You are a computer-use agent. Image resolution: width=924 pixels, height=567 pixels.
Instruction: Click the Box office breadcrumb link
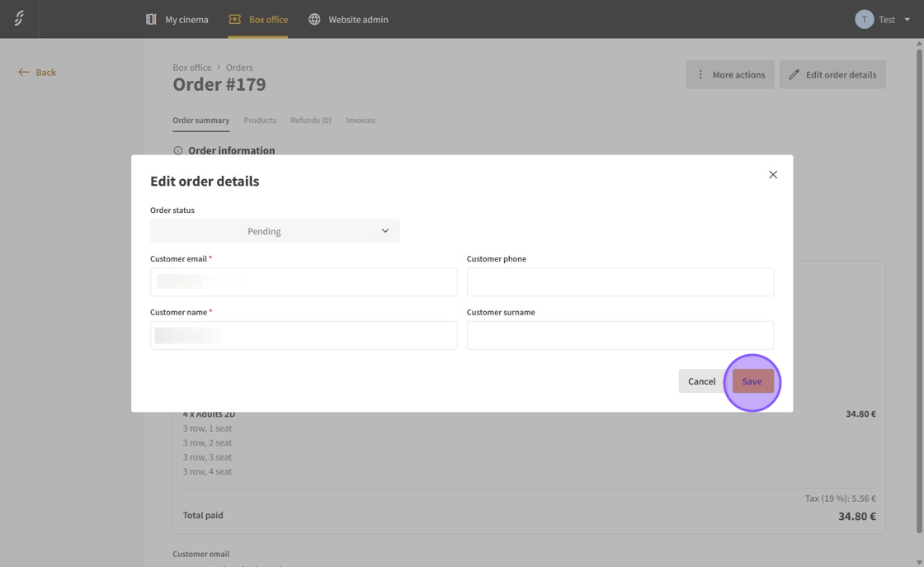coord(191,68)
